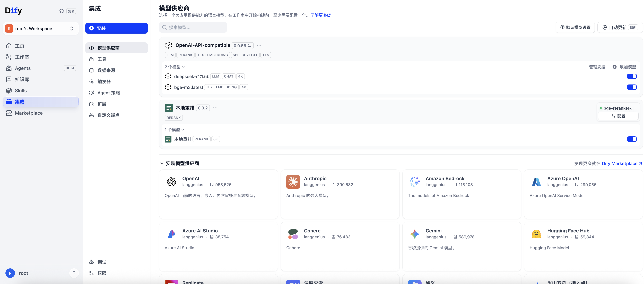This screenshot has height=284, width=644.
Task: Click the deepseek-r1:1.5b model icon
Action: pos(168,76)
